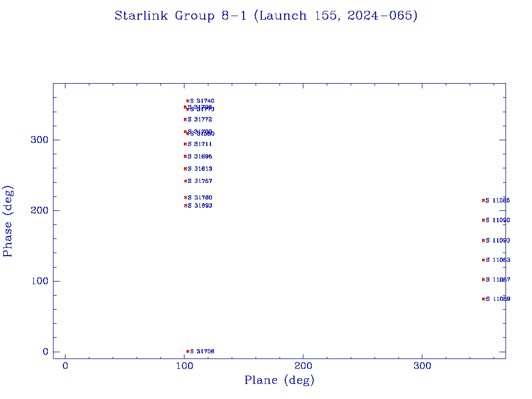
Task: Click the red marker beside 'S 31772'
Action: coord(185,119)
